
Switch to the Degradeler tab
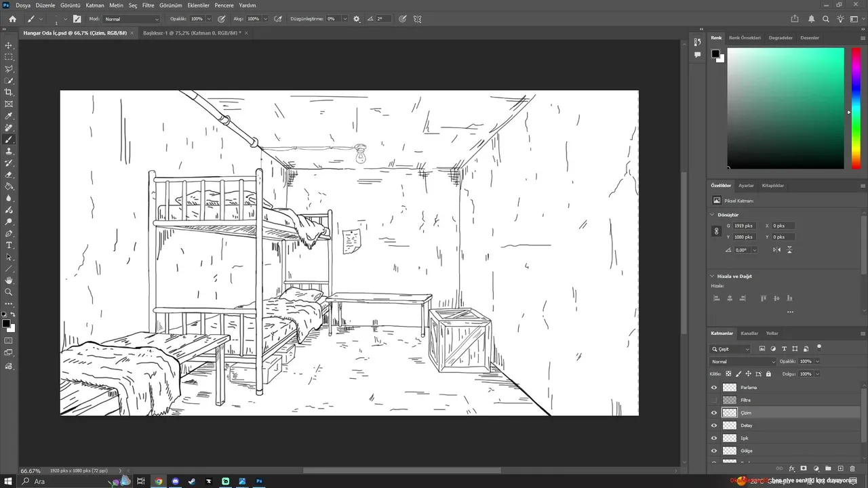coord(781,38)
